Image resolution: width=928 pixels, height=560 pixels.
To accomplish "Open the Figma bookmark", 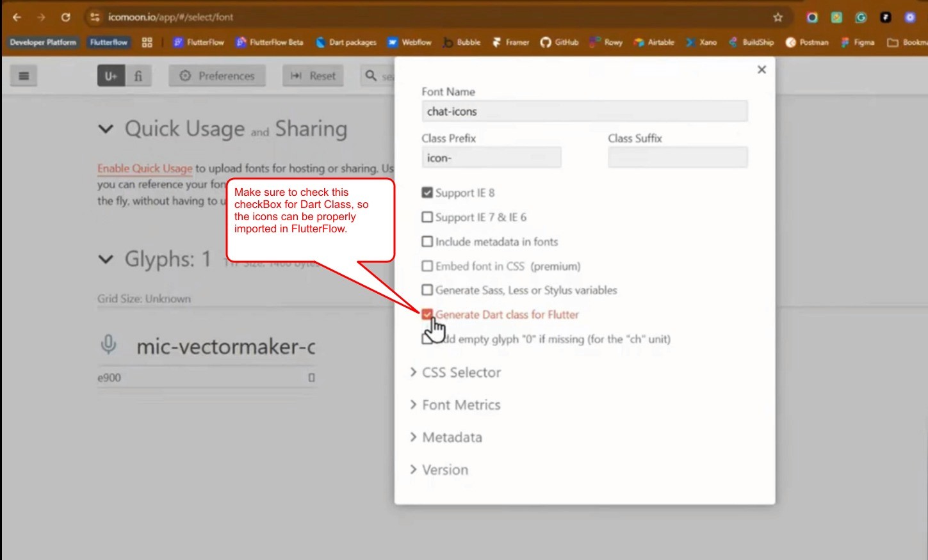I will (x=858, y=42).
